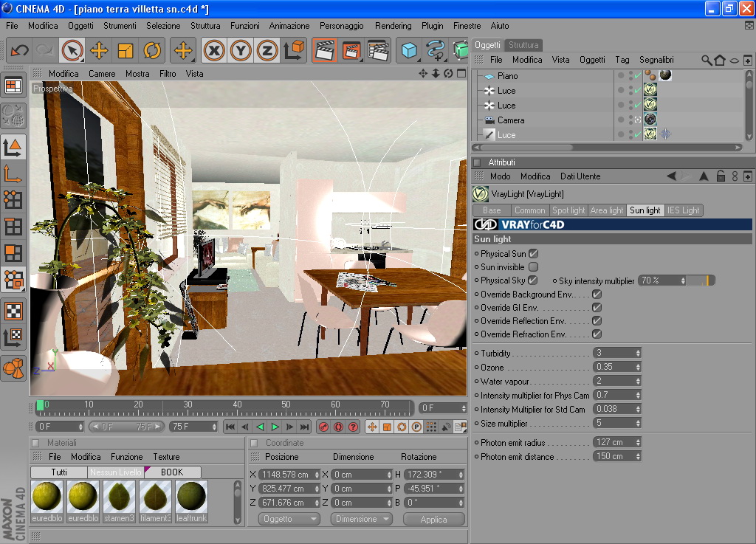Switch to the Area light tab

click(607, 210)
